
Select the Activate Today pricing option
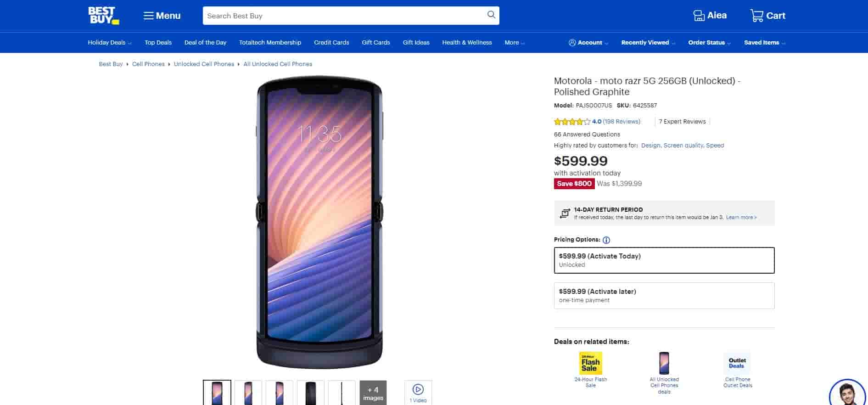[664, 260]
